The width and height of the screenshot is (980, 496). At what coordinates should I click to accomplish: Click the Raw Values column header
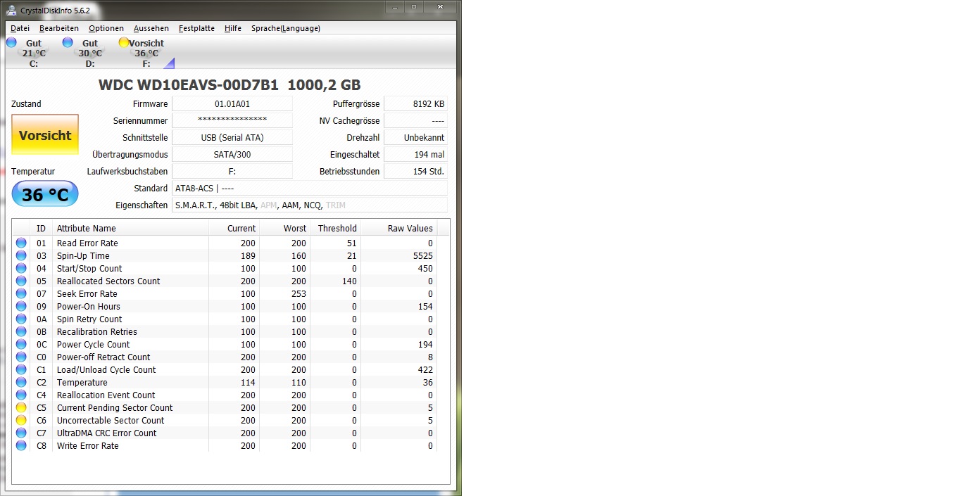point(399,228)
